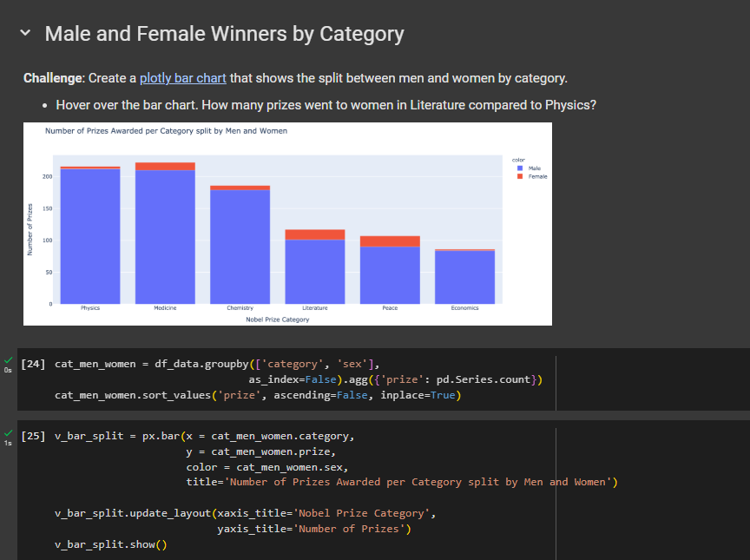Viewport: 750px width, 560px height.
Task: Click the legend title 'color'
Action: click(518, 160)
